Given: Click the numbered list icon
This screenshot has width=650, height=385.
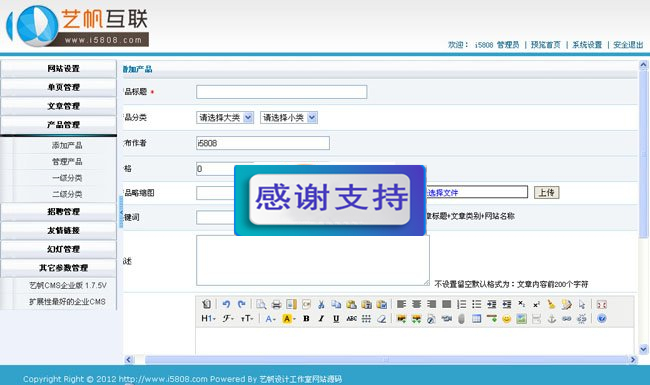Looking at the screenshot, I should 462,305.
